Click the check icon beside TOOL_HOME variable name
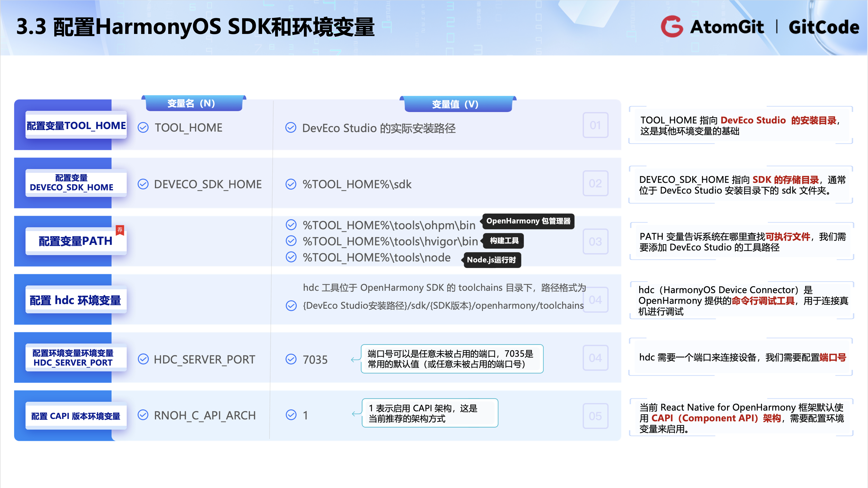 tap(143, 127)
